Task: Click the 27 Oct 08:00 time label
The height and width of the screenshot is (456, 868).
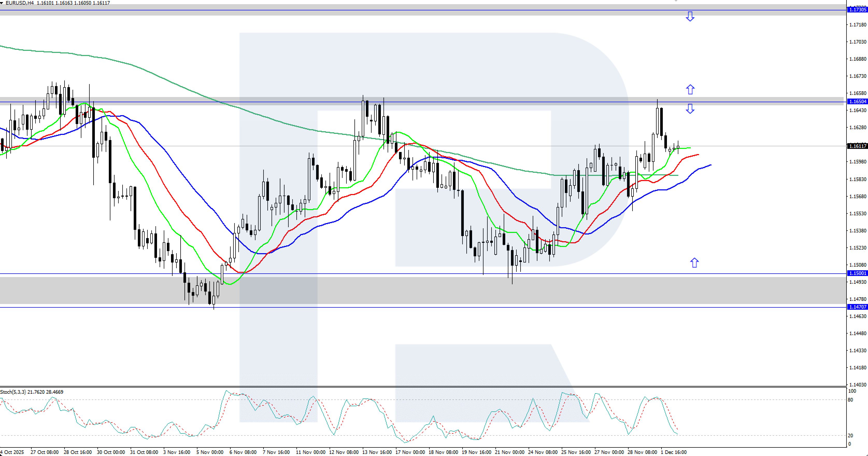Action: click(x=44, y=452)
